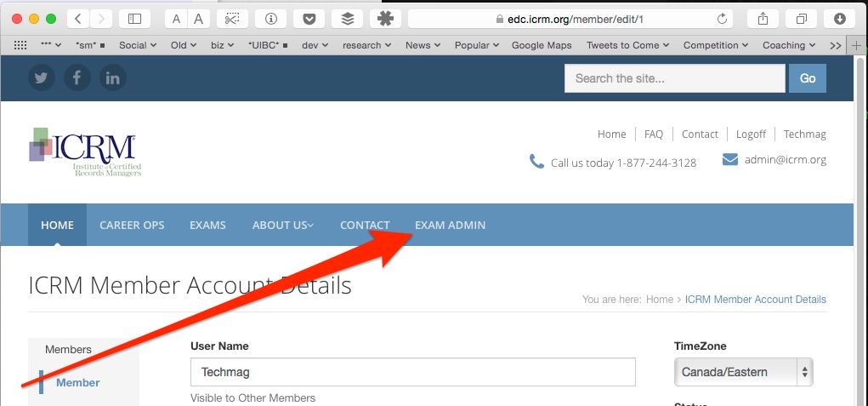Open the TimeZone Canada/Eastern dropdown

coord(743,372)
